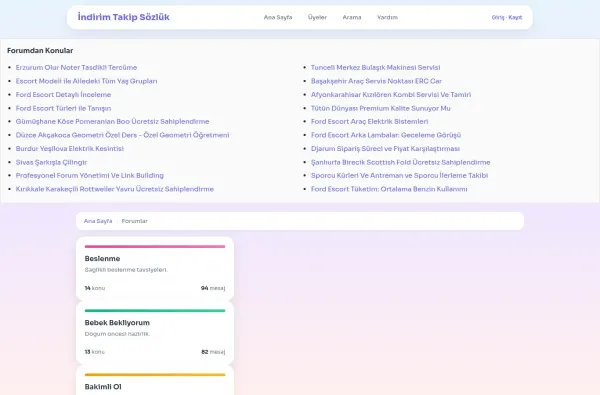Open Gümüşhane Köse Pomeranian Boo topic
Screen dimensions: 600x395
pyautogui.click(x=112, y=121)
